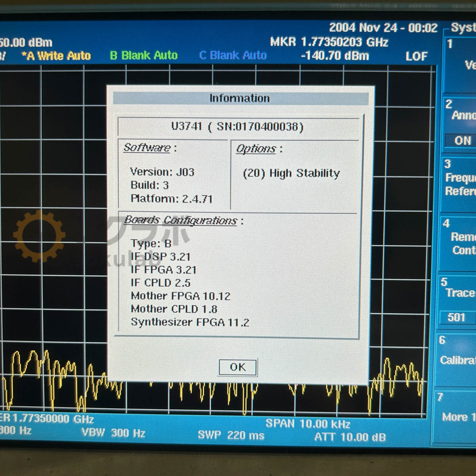The image size is (476, 476).
Task: Click the Trace points softkey label
Action: [x=459, y=293]
